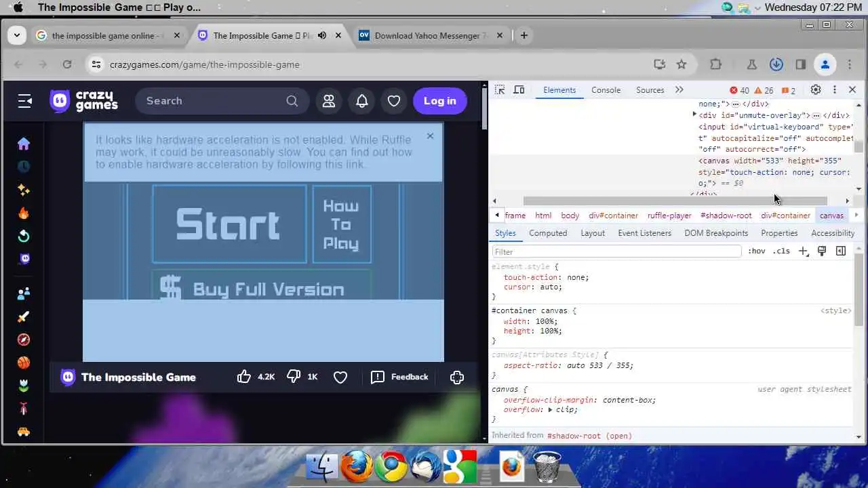Switch to the Sources tab
Viewport: 868px width, 488px height.
(650, 89)
